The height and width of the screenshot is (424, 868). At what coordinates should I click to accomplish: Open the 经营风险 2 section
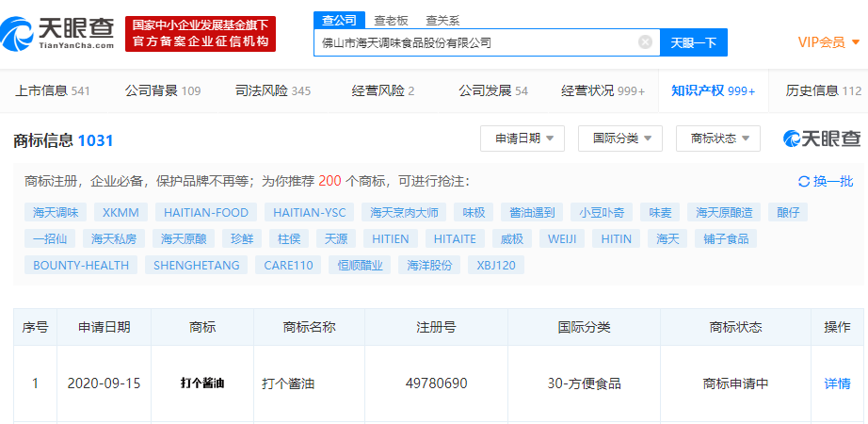click(x=383, y=90)
